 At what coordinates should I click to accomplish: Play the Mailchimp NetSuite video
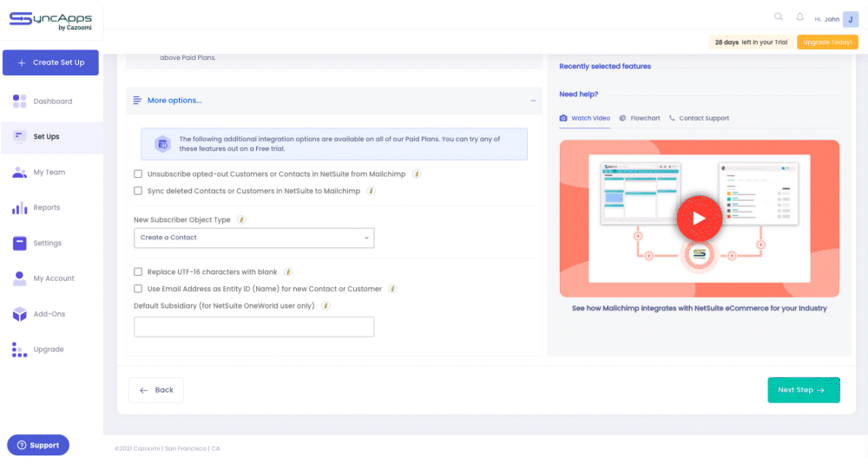699,219
